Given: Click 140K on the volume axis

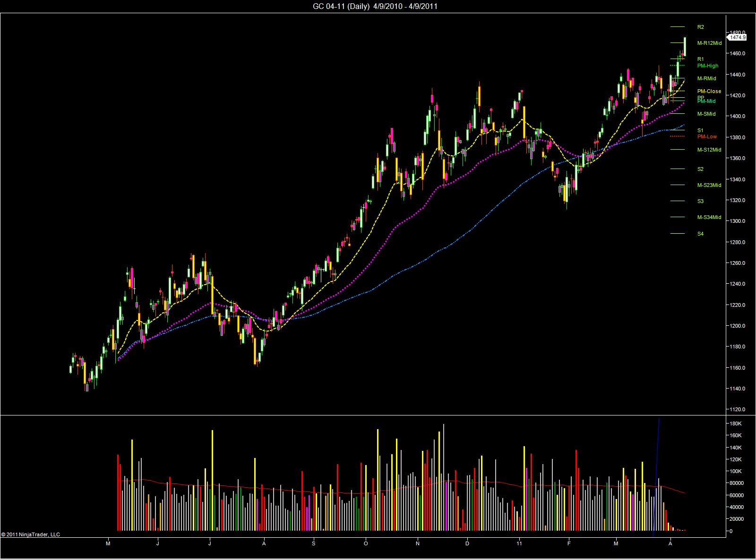Looking at the screenshot, I should pos(736,448).
